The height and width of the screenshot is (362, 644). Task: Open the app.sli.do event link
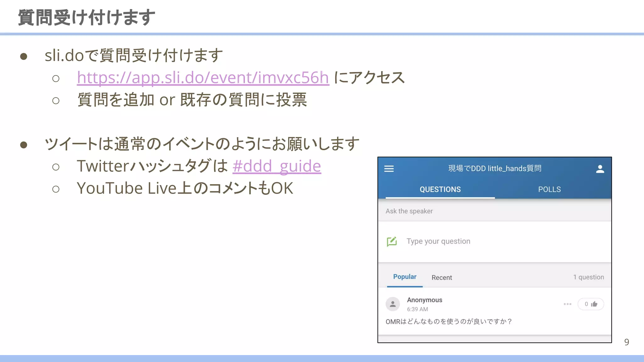(203, 78)
